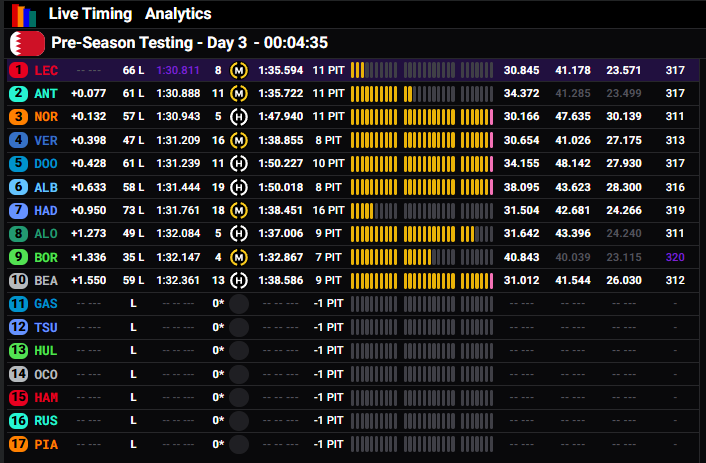Click RUS's position 16 badge
706x463 pixels.
coord(18,421)
